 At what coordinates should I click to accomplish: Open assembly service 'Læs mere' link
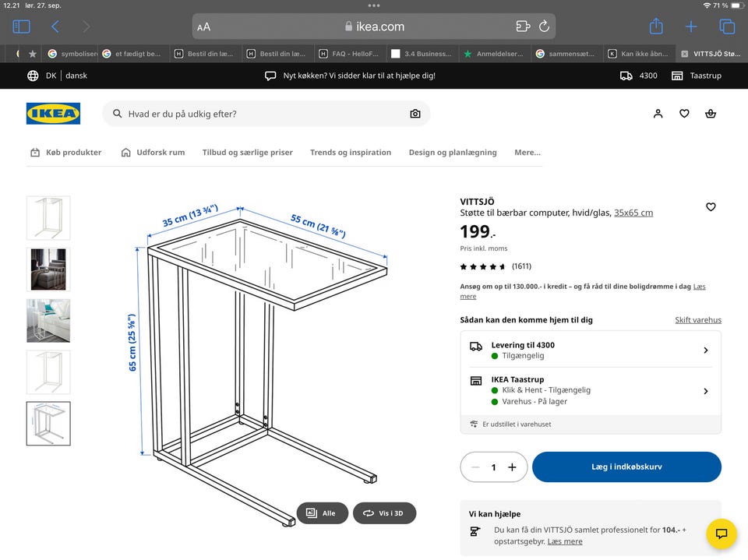(565, 542)
